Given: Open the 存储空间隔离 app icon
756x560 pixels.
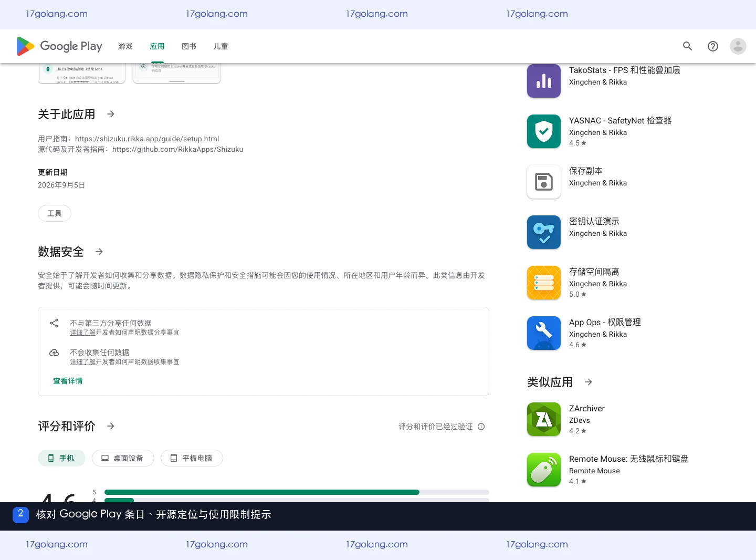Looking at the screenshot, I should (544, 283).
